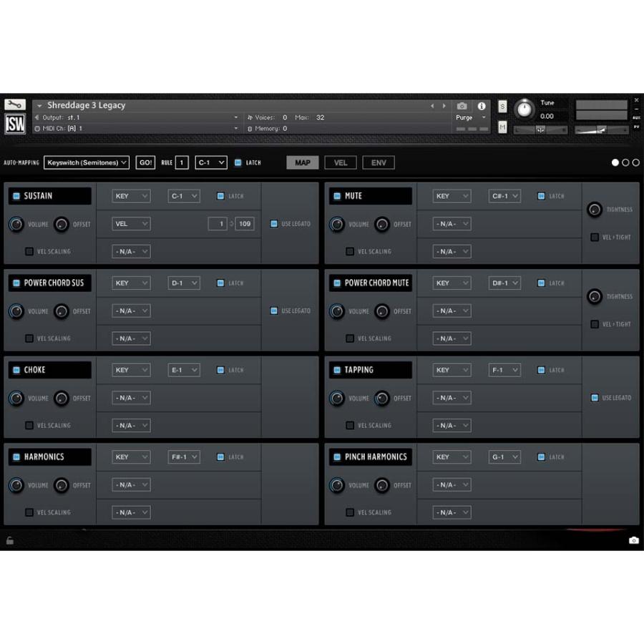
Task: Adjust the Harmonics Volume knob
Action: pyautogui.click(x=16, y=485)
